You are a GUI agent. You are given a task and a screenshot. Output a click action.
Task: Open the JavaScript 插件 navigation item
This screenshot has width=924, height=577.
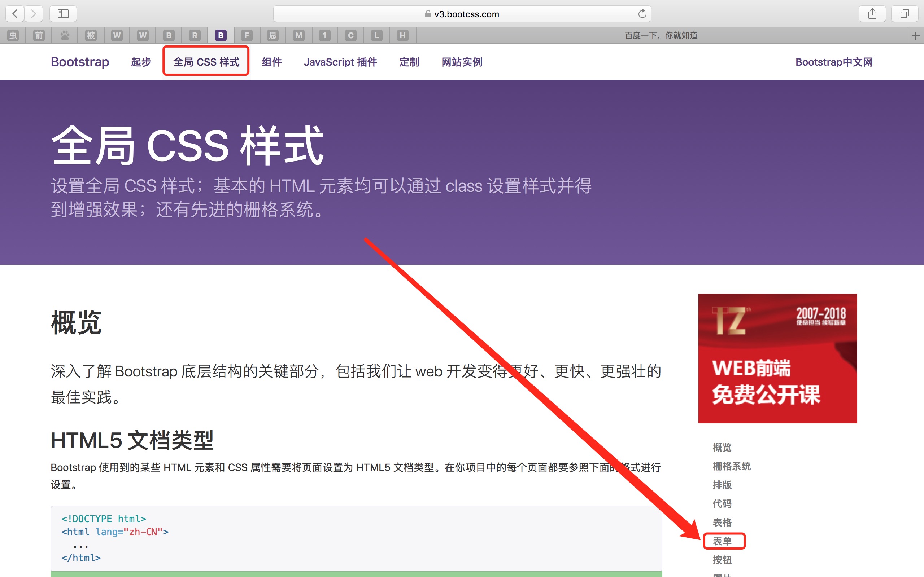coord(340,62)
